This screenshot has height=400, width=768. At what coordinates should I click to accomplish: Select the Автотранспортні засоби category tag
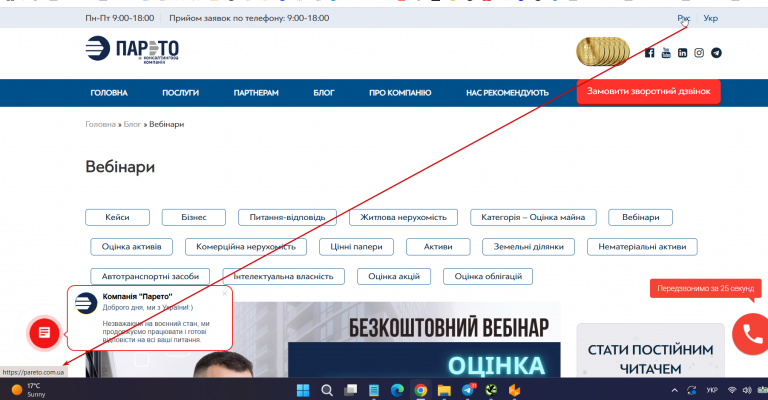pos(150,276)
